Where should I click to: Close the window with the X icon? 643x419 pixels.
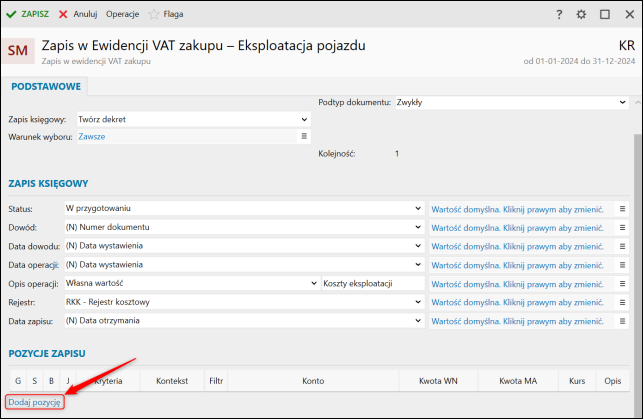629,15
